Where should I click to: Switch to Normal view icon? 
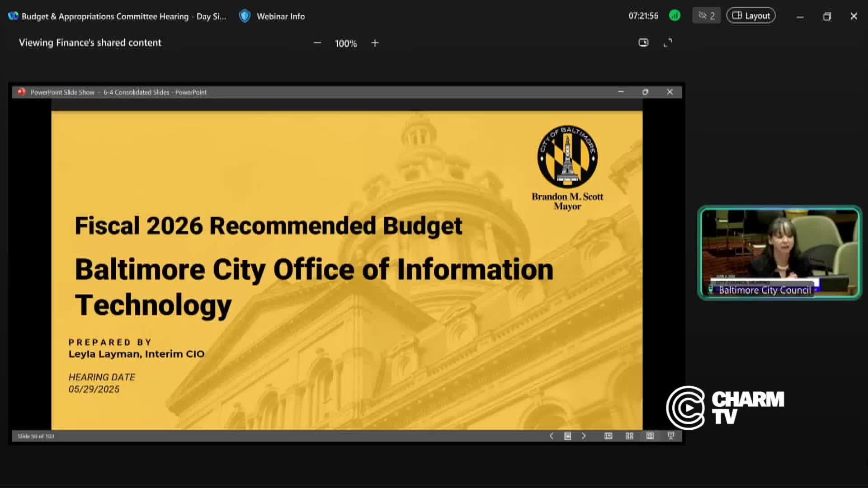[608, 436]
